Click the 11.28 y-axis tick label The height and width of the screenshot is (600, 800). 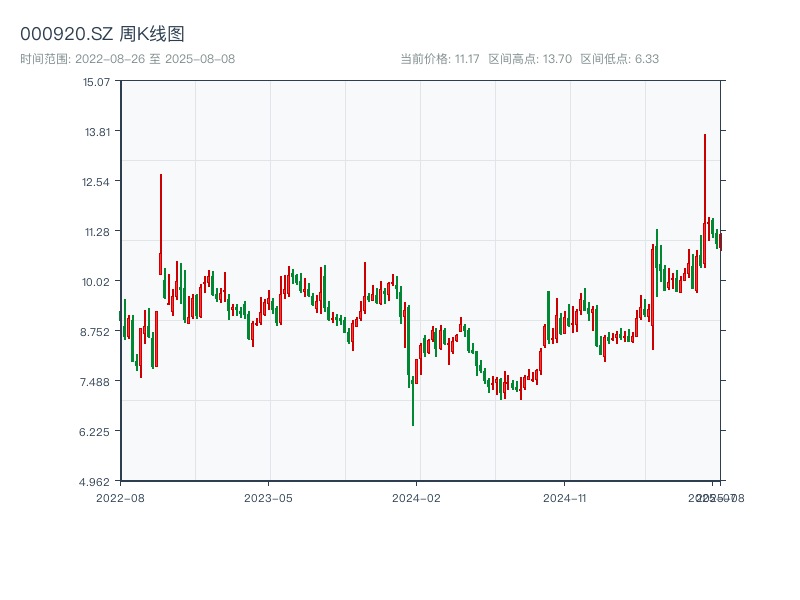96,231
